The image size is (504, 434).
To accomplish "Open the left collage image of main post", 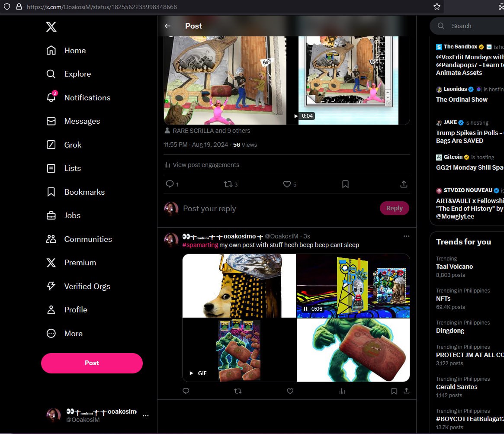I will 225,80.
